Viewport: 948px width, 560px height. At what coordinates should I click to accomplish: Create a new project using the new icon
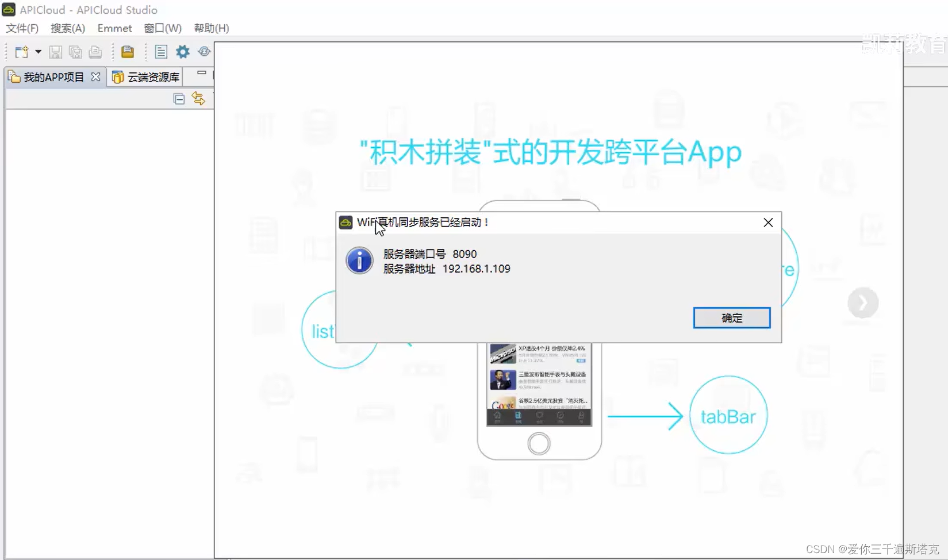[21, 52]
